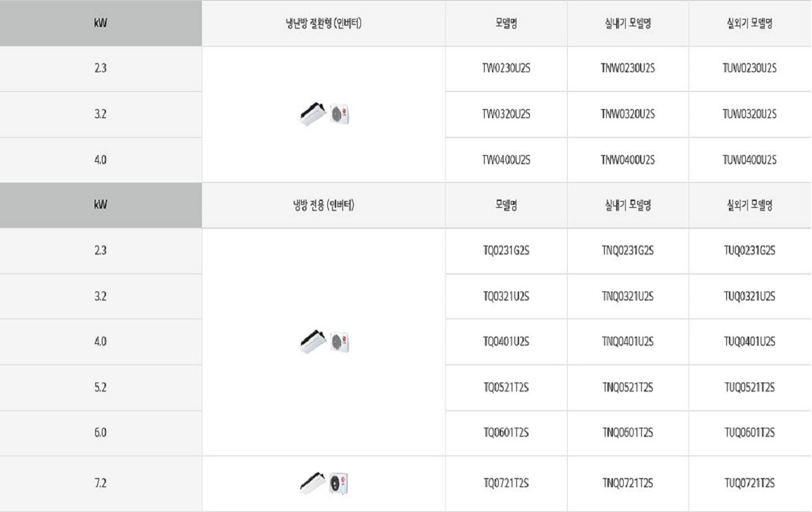The height and width of the screenshot is (512, 812).
Task: Select model name TW0320U2S
Action: pyautogui.click(x=506, y=115)
